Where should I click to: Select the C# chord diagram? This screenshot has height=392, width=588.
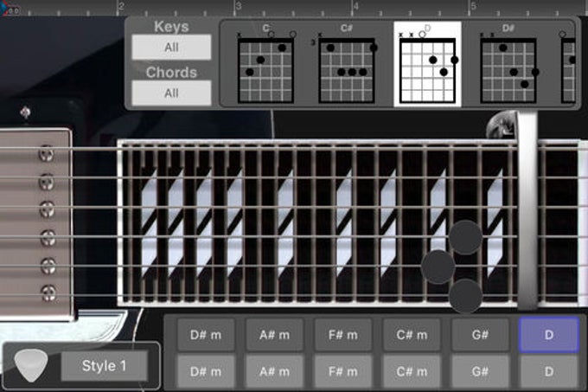(x=346, y=64)
